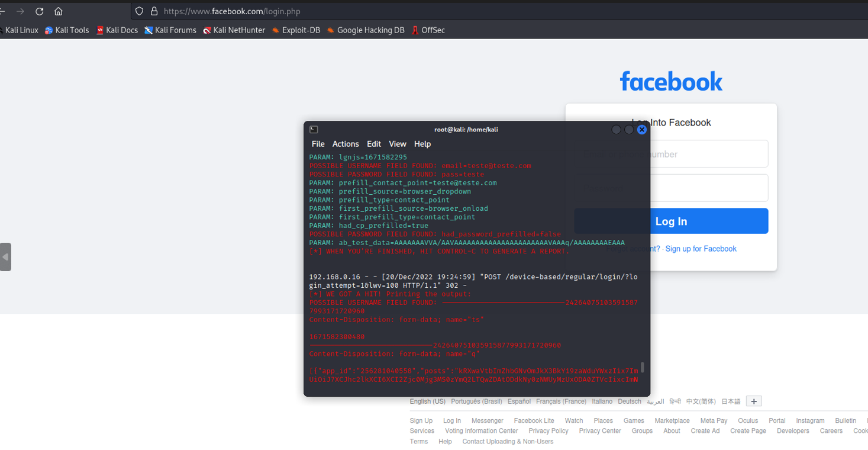Go forward with browser forward arrow
The width and height of the screenshot is (868, 450).
click(21, 11)
